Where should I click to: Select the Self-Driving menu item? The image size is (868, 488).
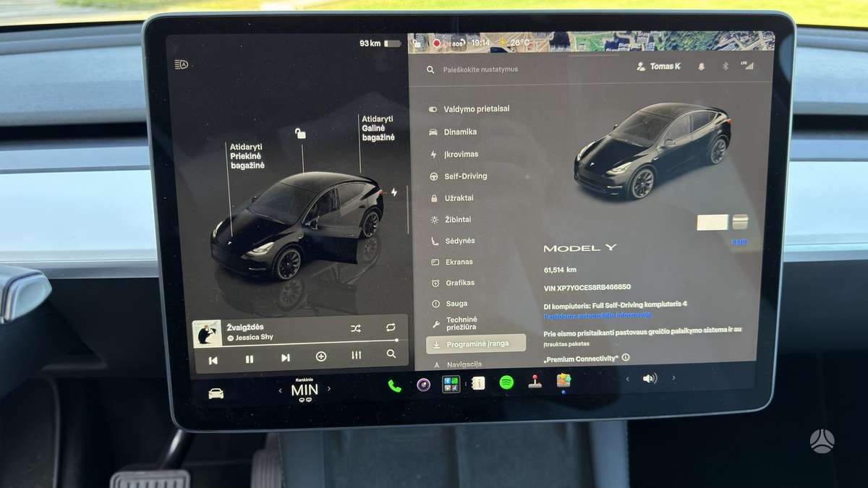click(x=459, y=176)
